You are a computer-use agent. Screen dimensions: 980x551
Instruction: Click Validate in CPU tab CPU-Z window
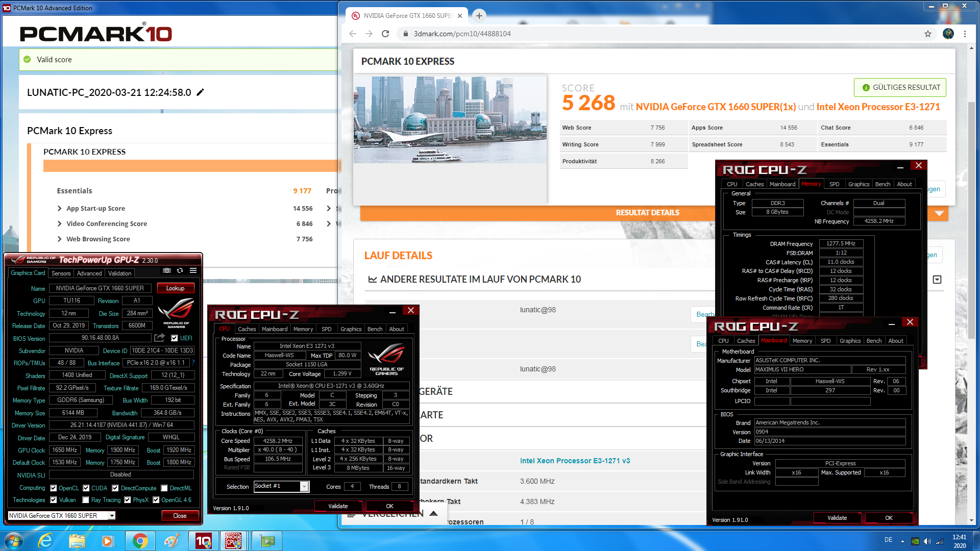pos(338,506)
